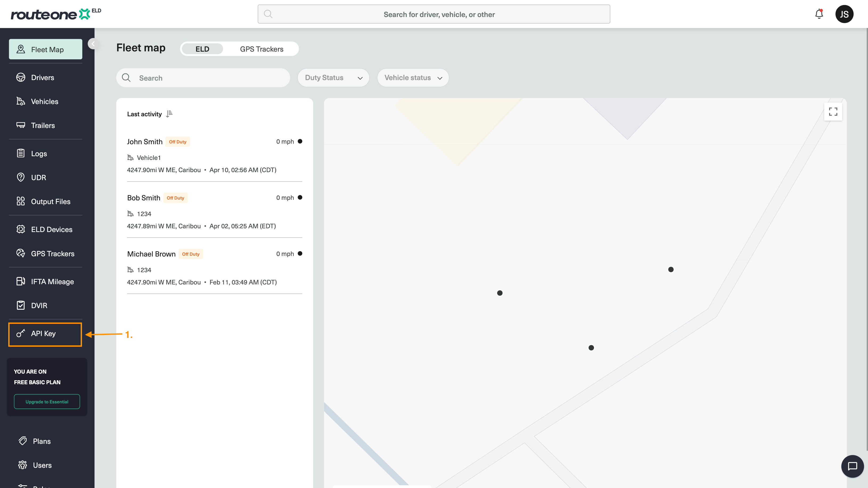Click the GPS Trackers icon in sidebar

pyautogui.click(x=21, y=253)
